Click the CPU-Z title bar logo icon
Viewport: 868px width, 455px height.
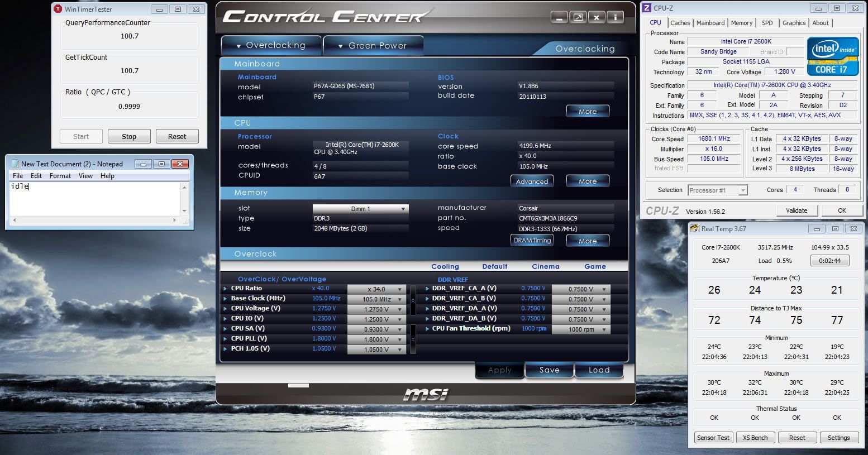coord(647,8)
